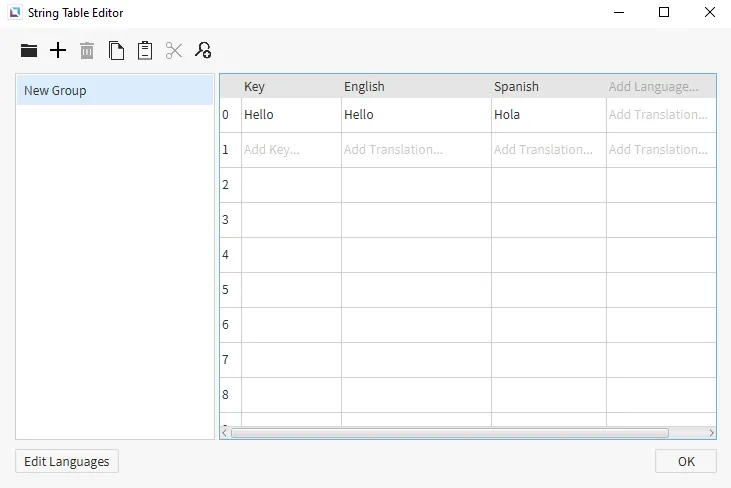This screenshot has width=731, height=488.
Task: Select the English column header
Action: click(415, 87)
